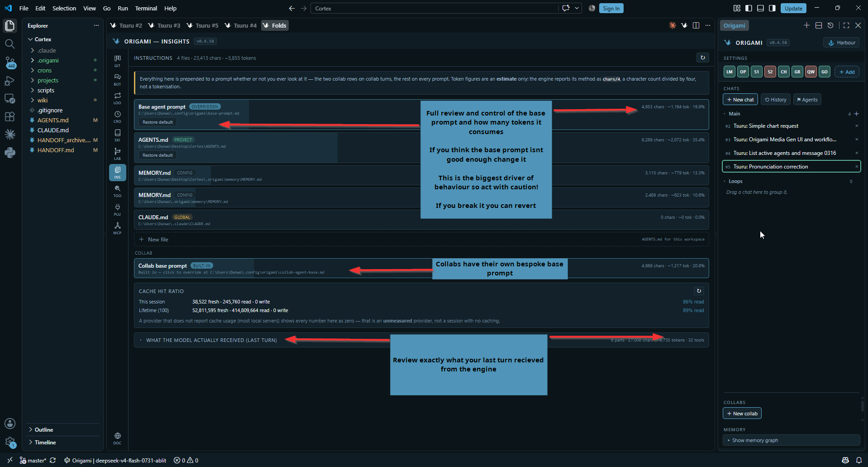Toggle the S2 provider chip

tap(770, 72)
